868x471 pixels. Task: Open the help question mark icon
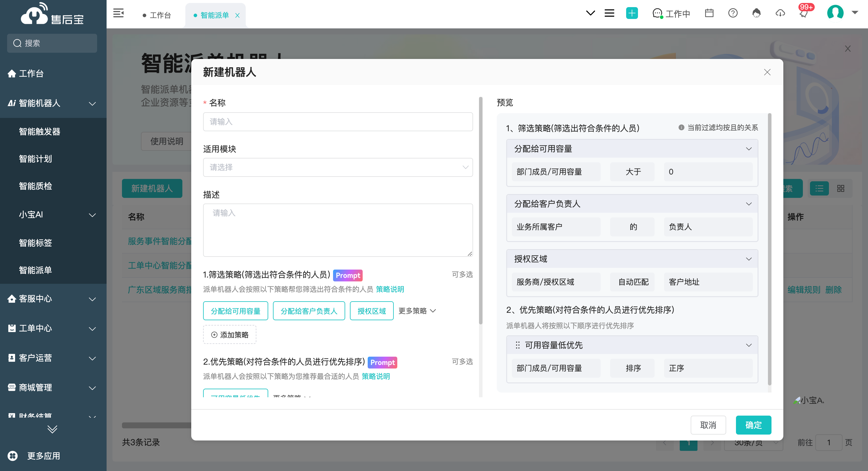(x=733, y=13)
